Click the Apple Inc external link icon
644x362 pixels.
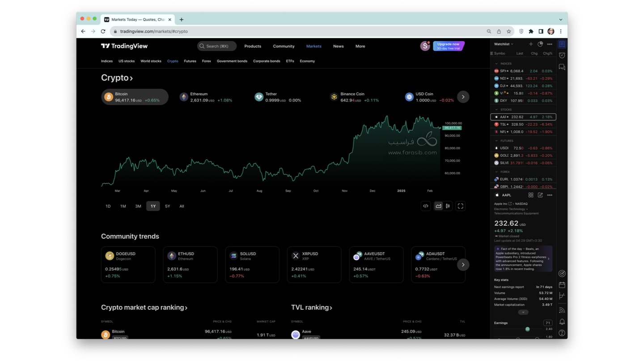[x=510, y=204]
